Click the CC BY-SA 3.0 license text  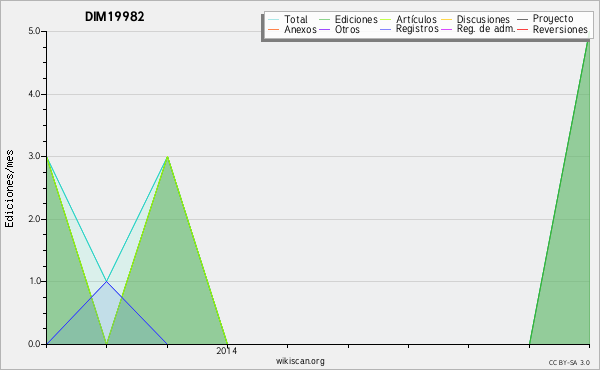[569, 363]
